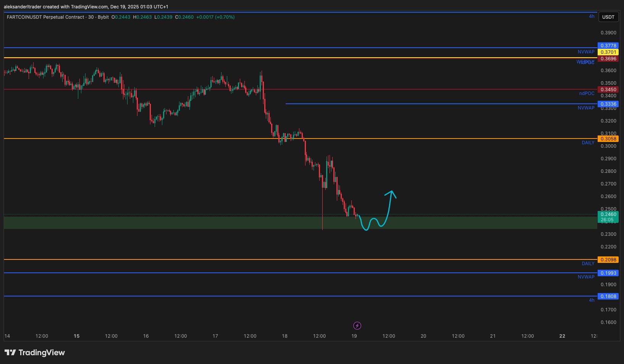This screenshot has height=364, width=624.
Task: Click the chart creation credit header text
Action: tap(86, 7)
